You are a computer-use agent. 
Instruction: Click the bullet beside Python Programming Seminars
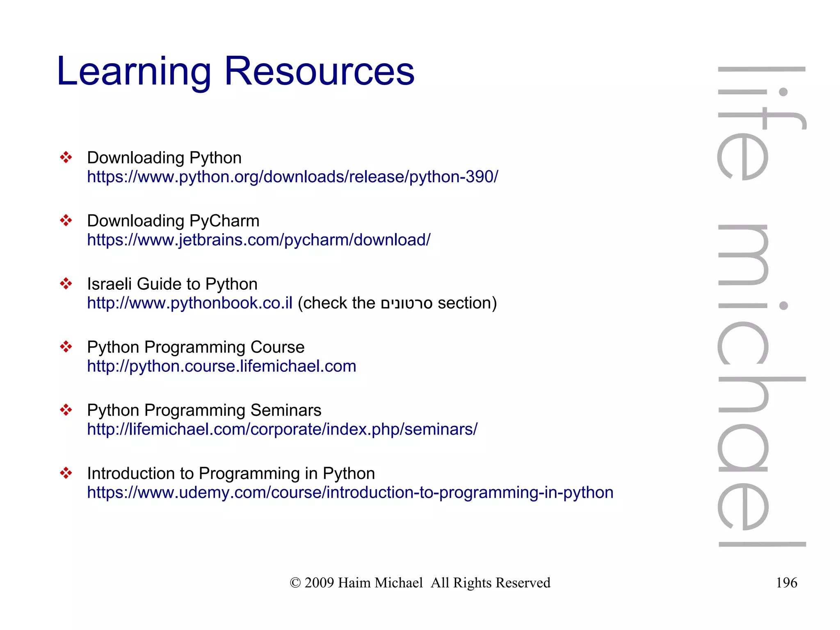pos(66,410)
